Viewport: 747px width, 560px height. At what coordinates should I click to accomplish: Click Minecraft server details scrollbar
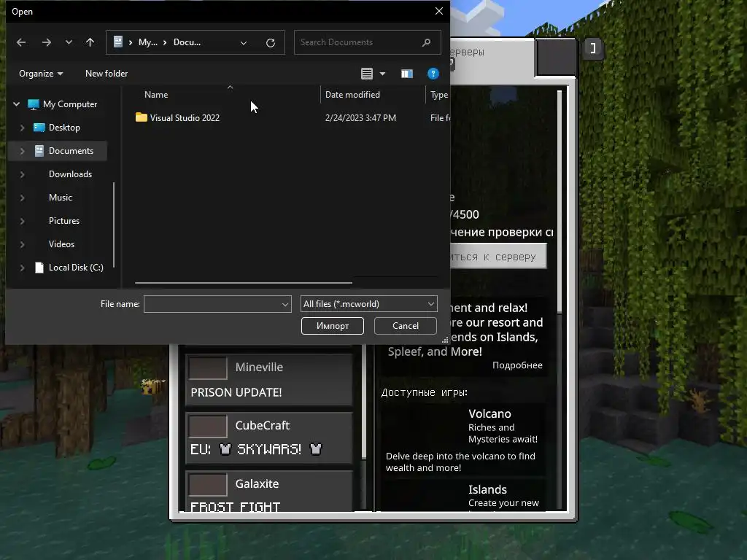(560, 201)
